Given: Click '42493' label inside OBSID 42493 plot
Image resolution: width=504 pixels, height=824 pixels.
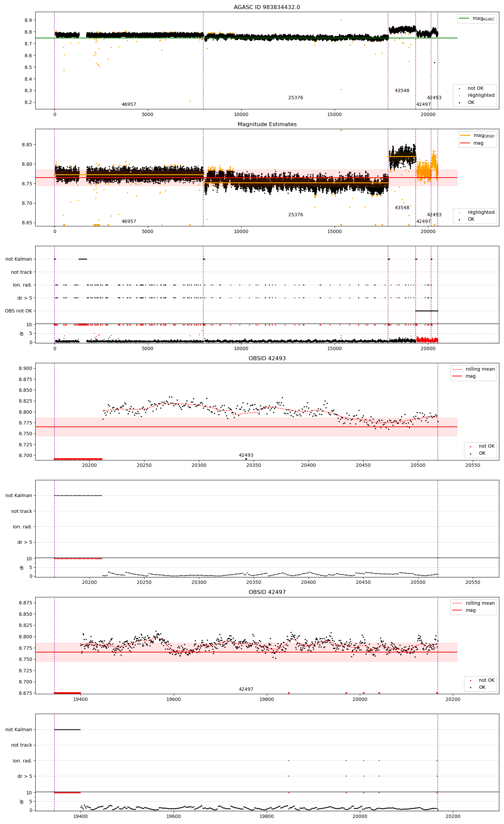Looking at the screenshot, I should point(246,455).
